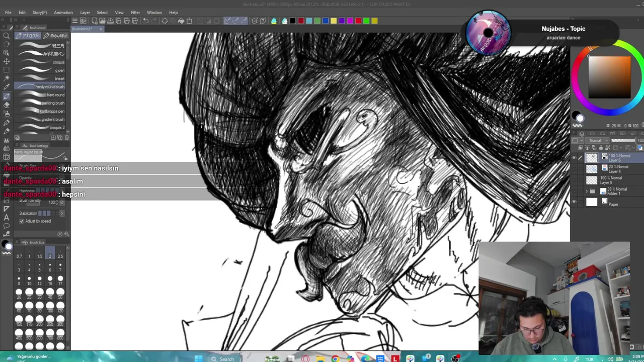
Task: Select the lineart brush sub tool
Action: (x=40, y=78)
